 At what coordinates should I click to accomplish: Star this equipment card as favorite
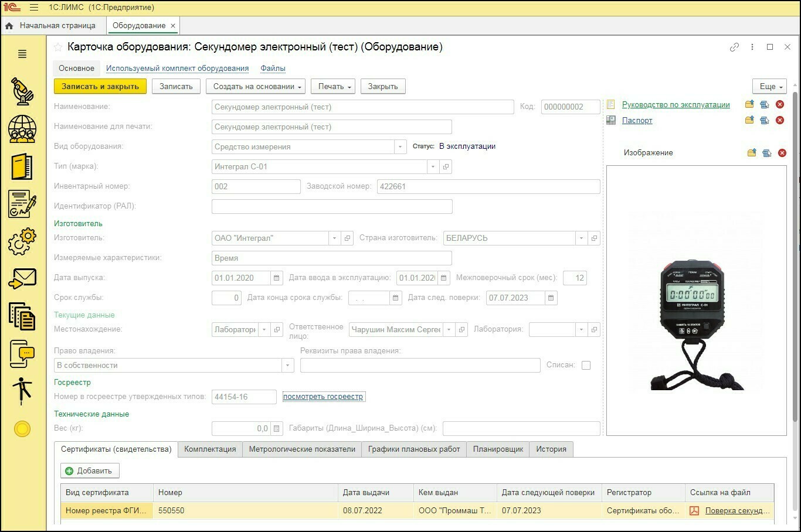[58, 47]
